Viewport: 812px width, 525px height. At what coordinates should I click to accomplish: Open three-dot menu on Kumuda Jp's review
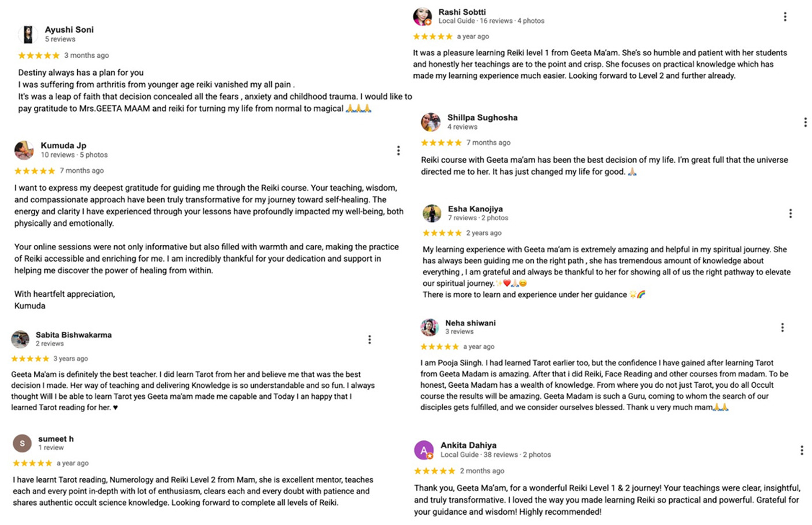pyautogui.click(x=398, y=150)
